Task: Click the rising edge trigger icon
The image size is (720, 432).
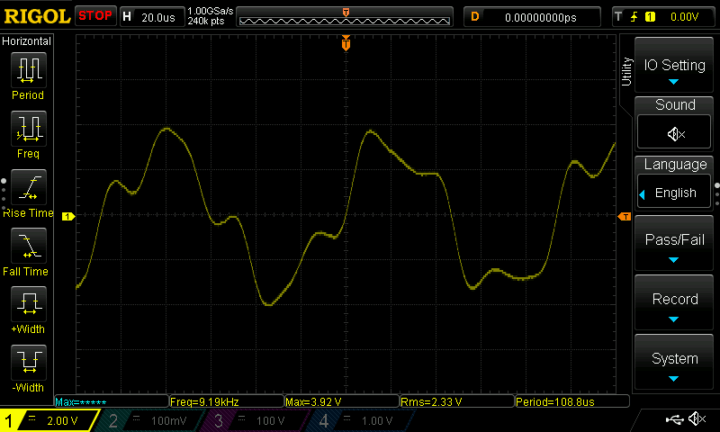Action: tap(634, 17)
